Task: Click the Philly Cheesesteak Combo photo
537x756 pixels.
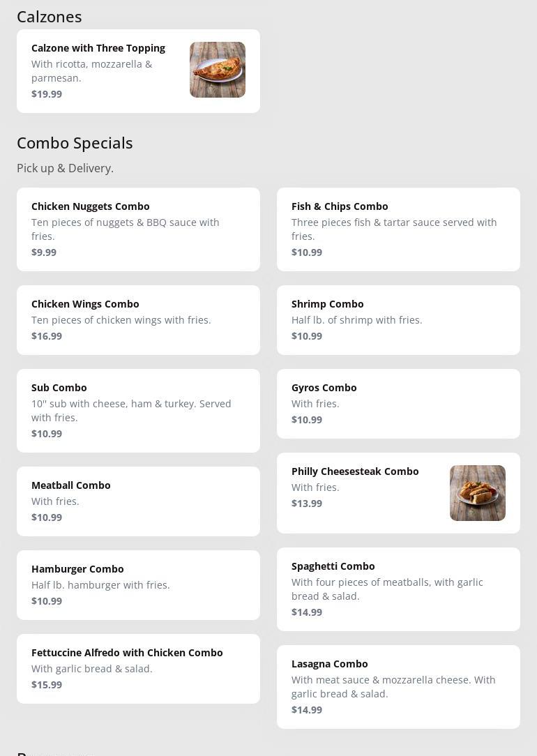Action: pyautogui.click(x=477, y=493)
